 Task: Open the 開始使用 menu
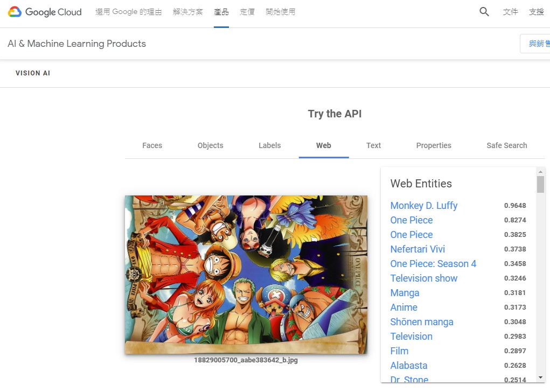[x=281, y=12]
